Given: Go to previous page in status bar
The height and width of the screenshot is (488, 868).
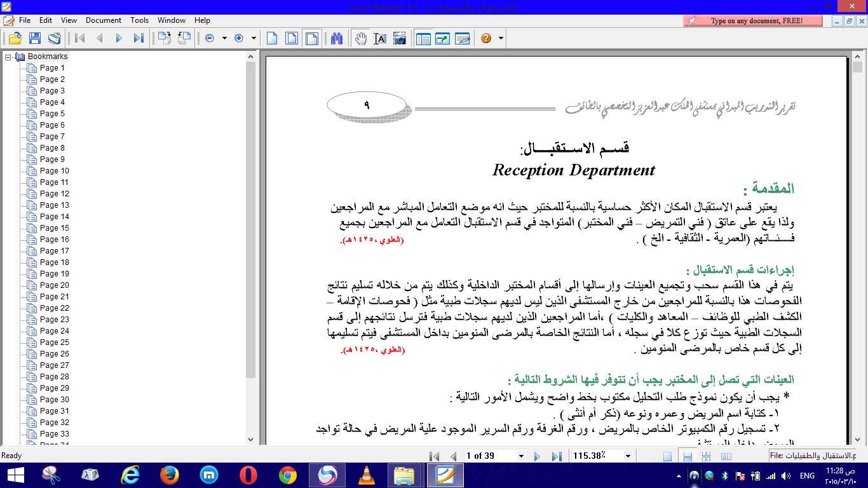Looking at the screenshot, I should pos(453,456).
